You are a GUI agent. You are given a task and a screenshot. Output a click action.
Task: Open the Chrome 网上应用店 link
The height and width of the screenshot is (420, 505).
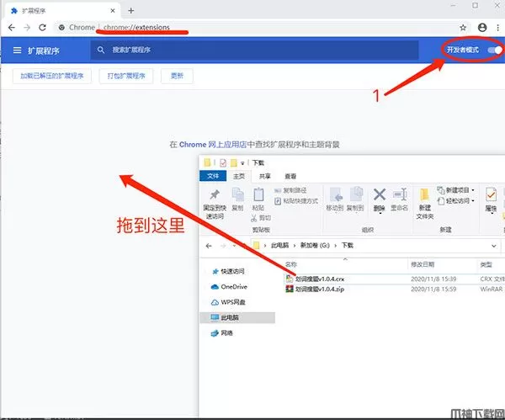[213, 144]
